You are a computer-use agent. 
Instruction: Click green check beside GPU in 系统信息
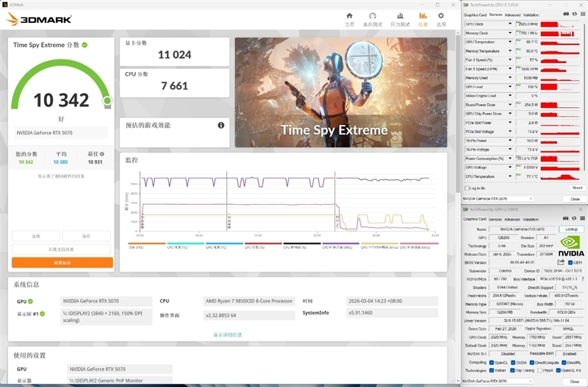pyautogui.click(x=30, y=301)
